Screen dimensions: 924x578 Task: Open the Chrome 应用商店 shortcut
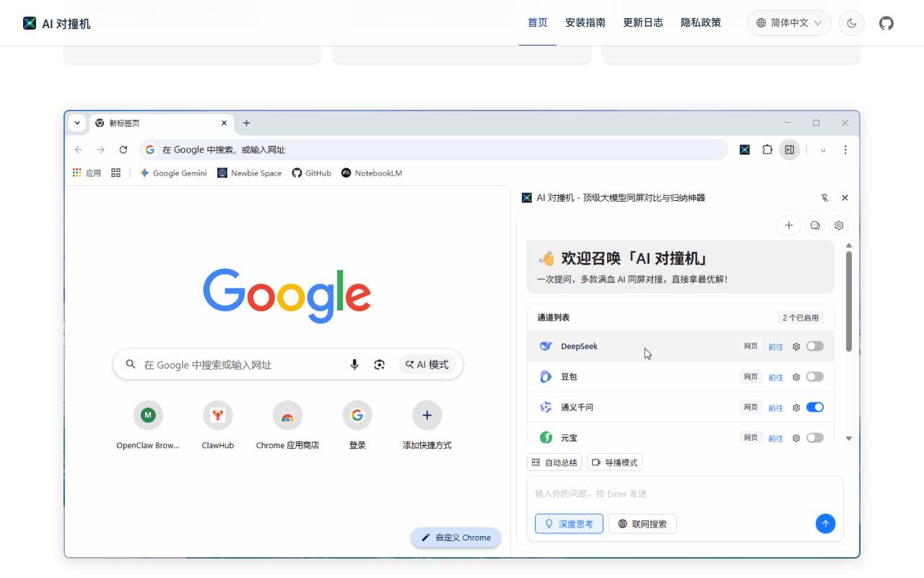coord(287,426)
